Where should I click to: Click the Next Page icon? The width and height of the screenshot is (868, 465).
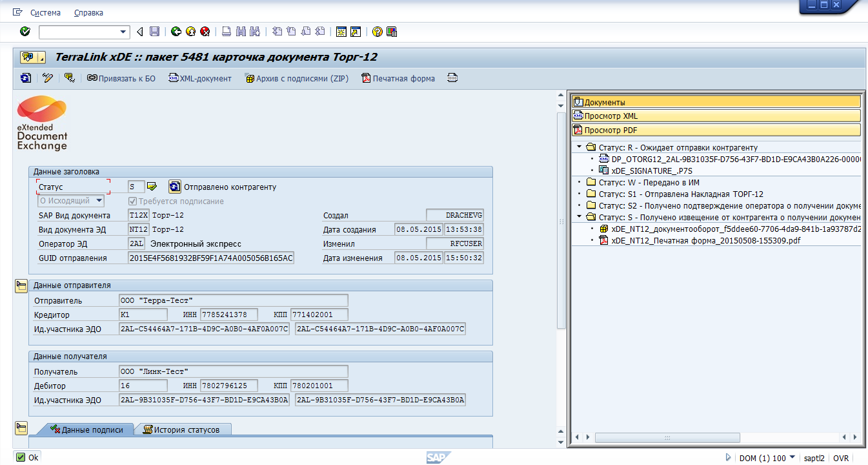[305, 32]
